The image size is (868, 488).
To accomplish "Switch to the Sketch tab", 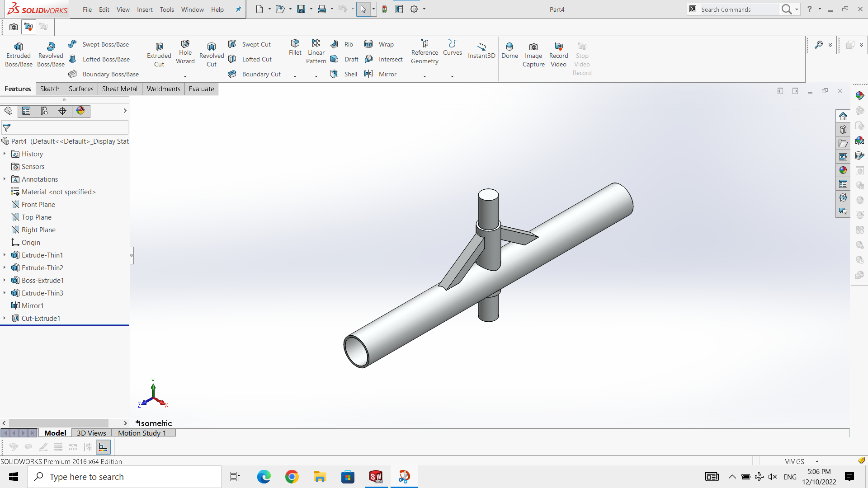I will coord(50,89).
